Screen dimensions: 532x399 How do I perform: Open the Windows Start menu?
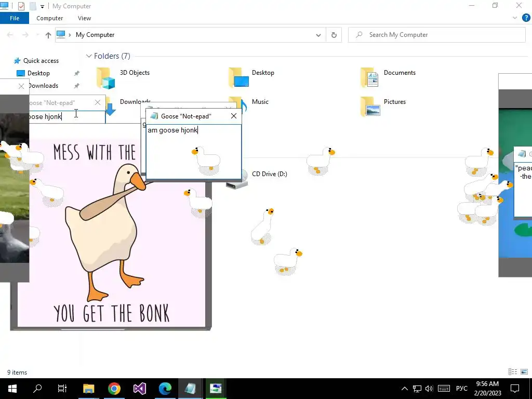[12, 389]
